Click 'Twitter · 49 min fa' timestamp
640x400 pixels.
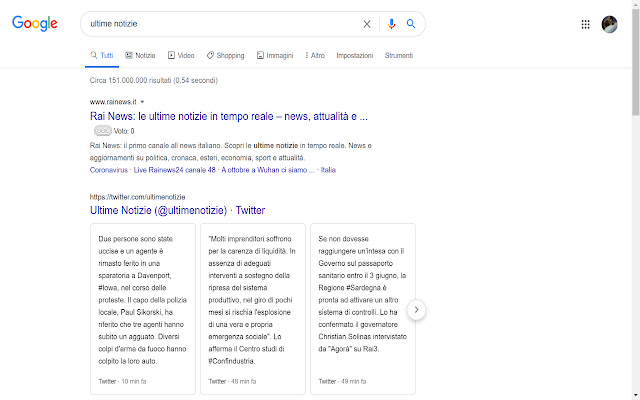click(x=342, y=382)
